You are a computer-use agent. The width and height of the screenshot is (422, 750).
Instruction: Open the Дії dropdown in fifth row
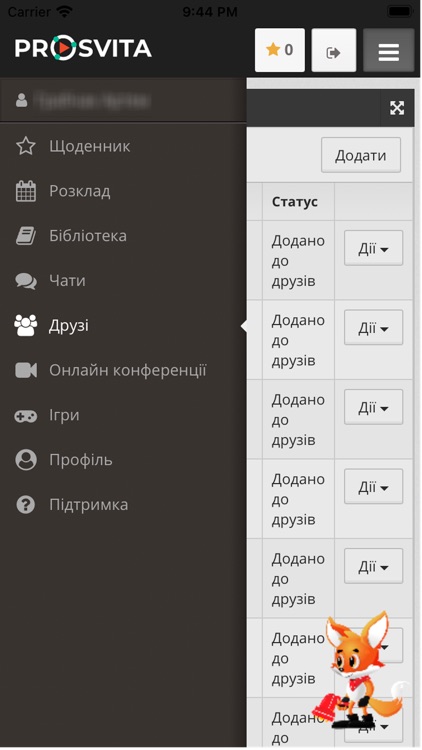click(373, 566)
